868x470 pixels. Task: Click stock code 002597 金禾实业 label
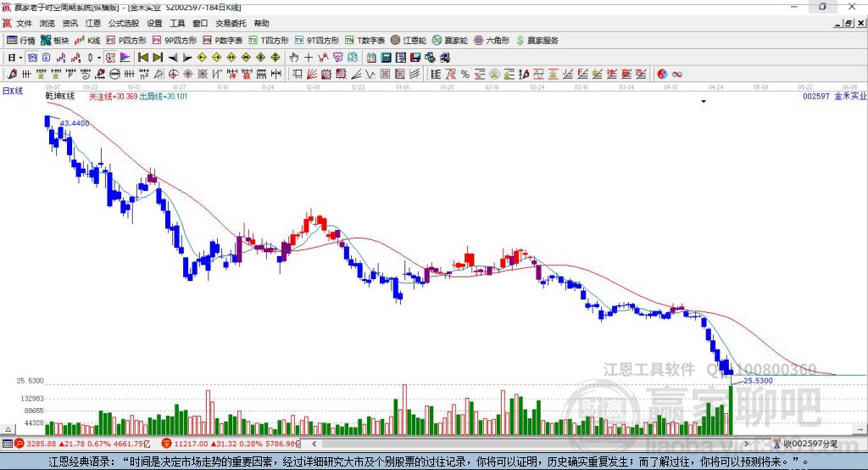coord(835,97)
